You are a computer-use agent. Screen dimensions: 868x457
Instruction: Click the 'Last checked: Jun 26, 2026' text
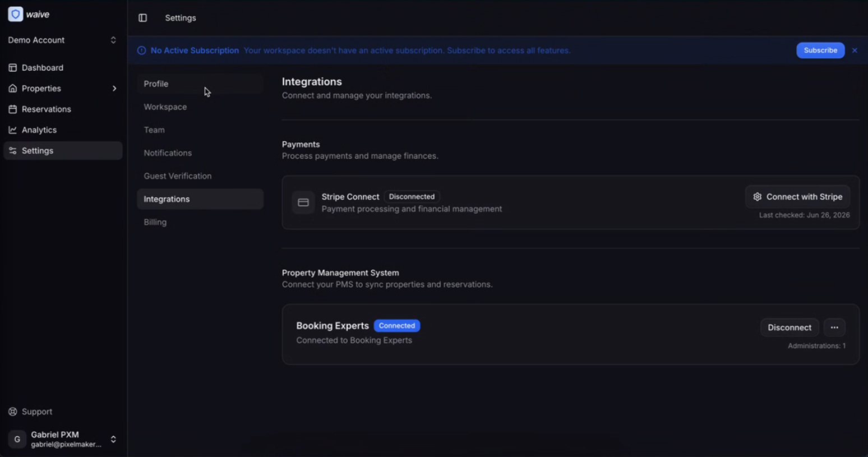coord(805,215)
